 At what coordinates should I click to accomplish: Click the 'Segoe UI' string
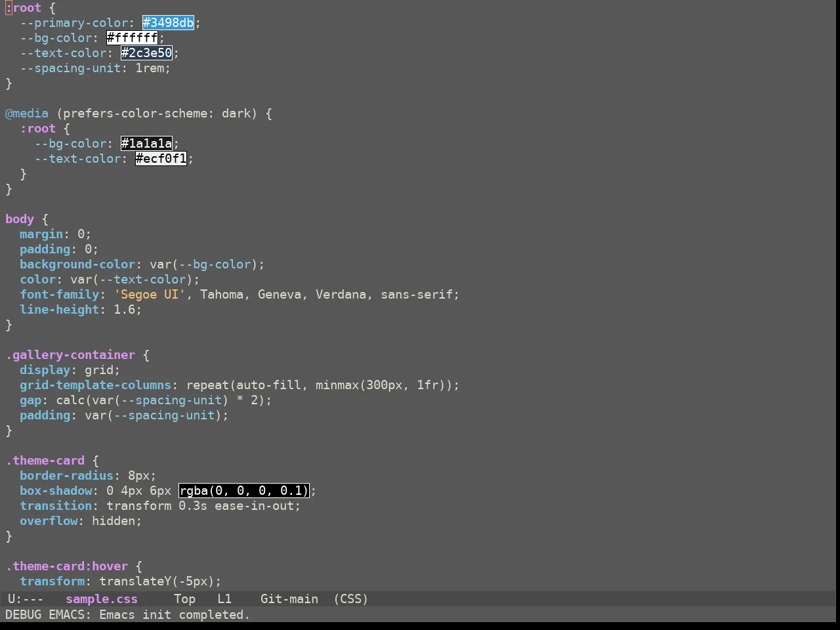[x=150, y=295]
